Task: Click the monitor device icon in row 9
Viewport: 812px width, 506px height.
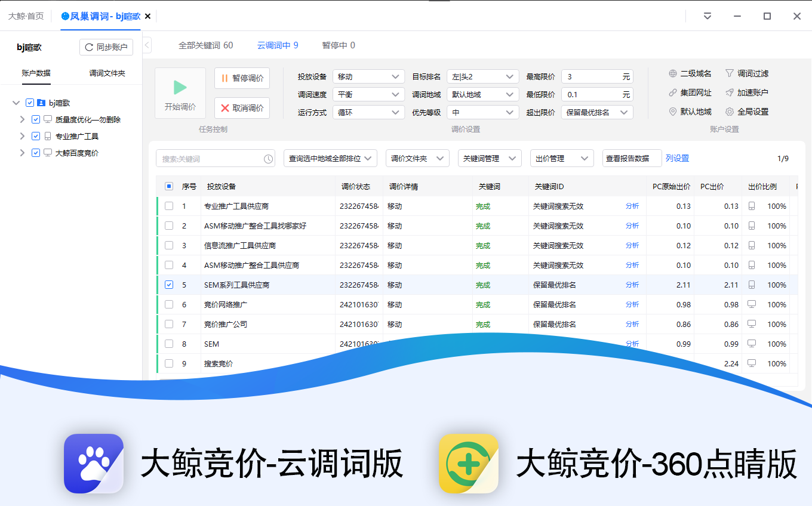Action: click(752, 363)
